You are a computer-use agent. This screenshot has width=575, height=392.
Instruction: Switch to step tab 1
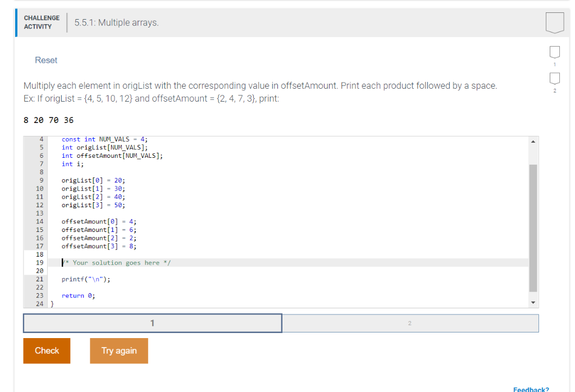click(152, 323)
